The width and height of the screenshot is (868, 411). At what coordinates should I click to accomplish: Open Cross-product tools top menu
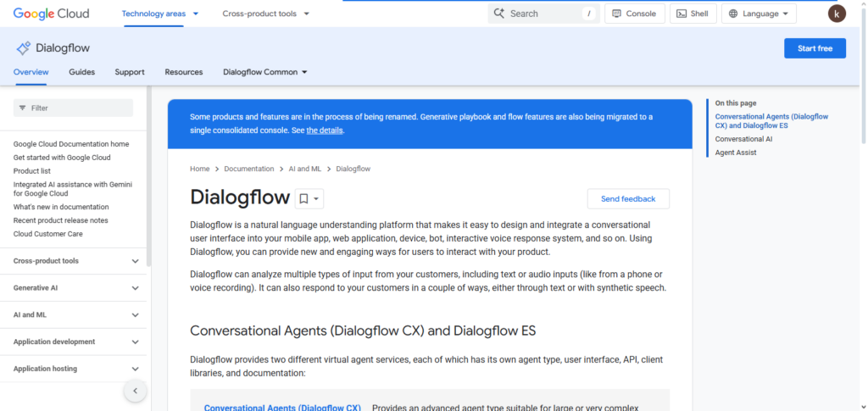(x=265, y=14)
